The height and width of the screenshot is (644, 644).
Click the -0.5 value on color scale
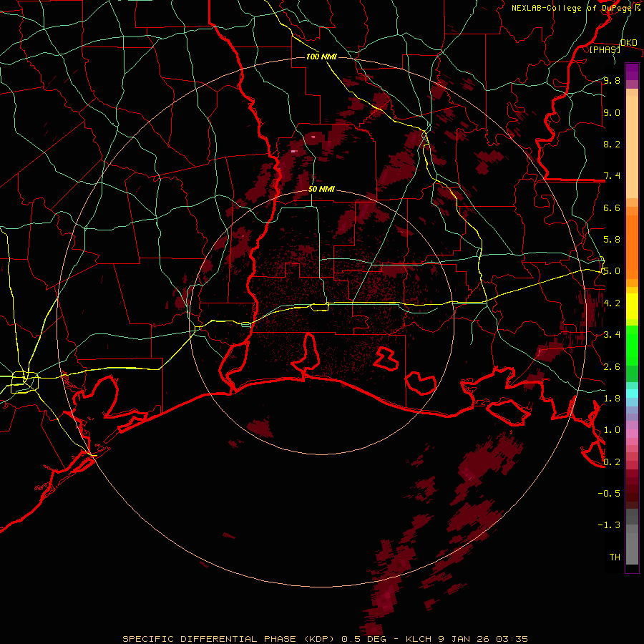click(609, 494)
